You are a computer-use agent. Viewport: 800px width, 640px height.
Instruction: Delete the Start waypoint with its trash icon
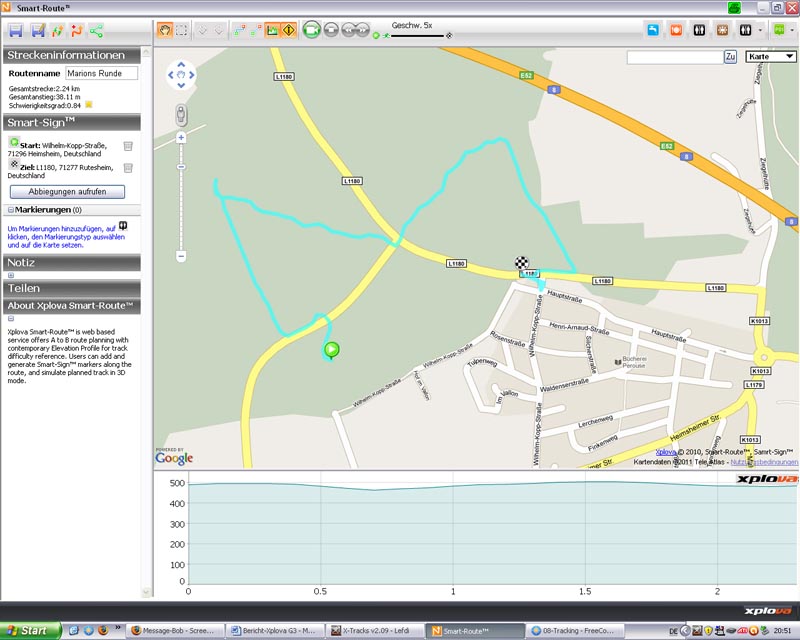click(x=128, y=146)
